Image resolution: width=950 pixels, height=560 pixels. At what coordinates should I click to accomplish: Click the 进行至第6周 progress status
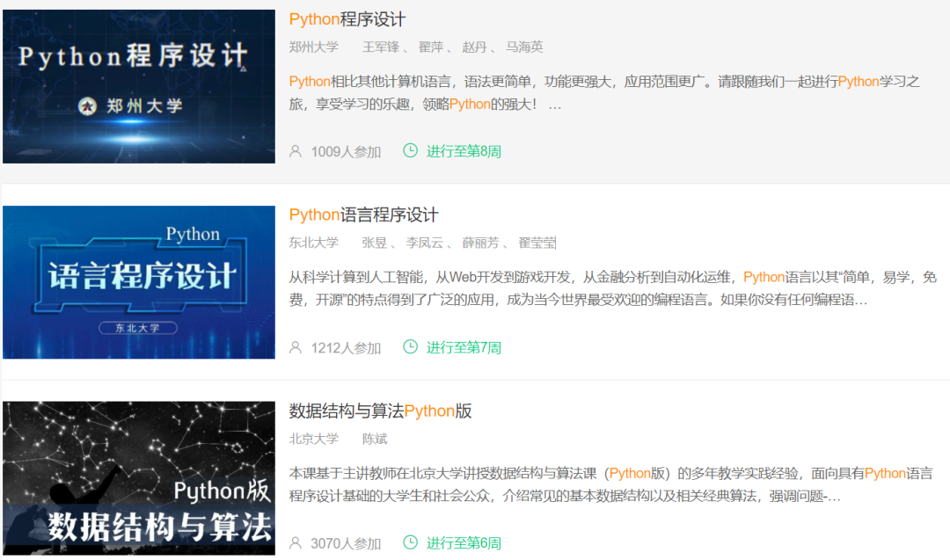[x=464, y=543]
